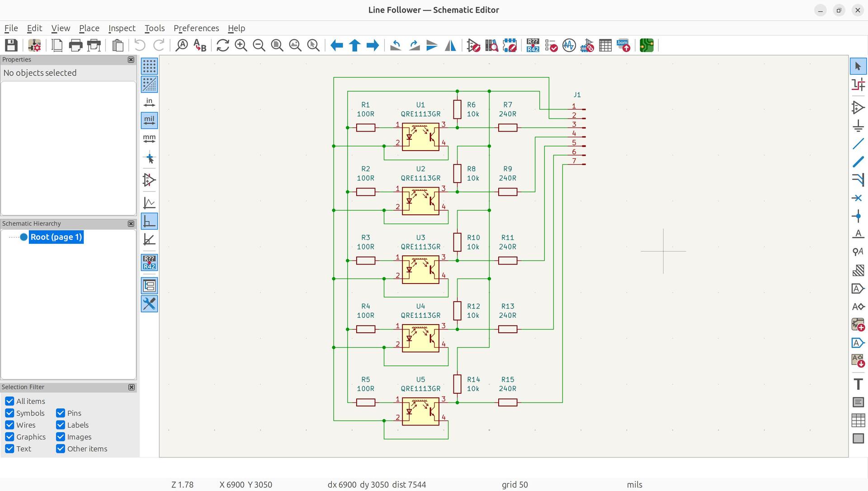868x491 pixels.
Task: Click the Zoom In icon
Action: (x=241, y=45)
